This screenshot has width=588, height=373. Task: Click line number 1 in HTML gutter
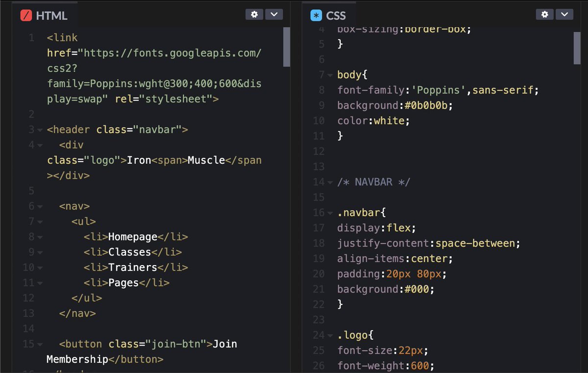[x=31, y=38]
